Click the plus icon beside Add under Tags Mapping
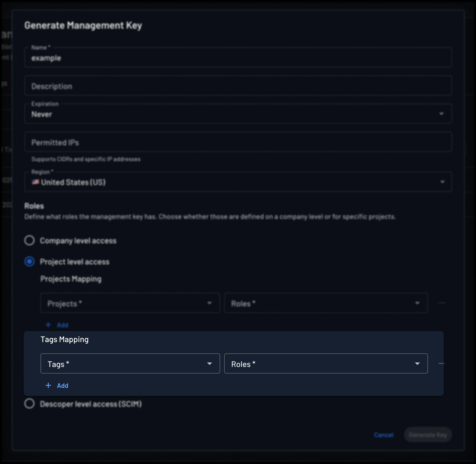Screen dimensions: 476x464 tap(48, 385)
